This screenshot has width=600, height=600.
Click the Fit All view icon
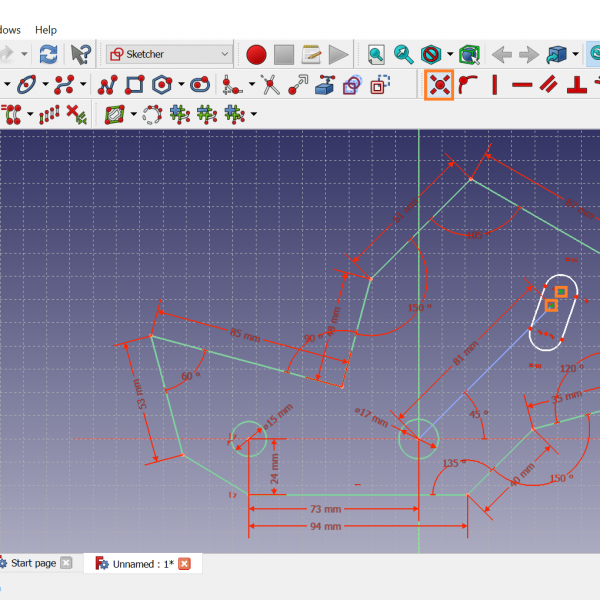376,54
